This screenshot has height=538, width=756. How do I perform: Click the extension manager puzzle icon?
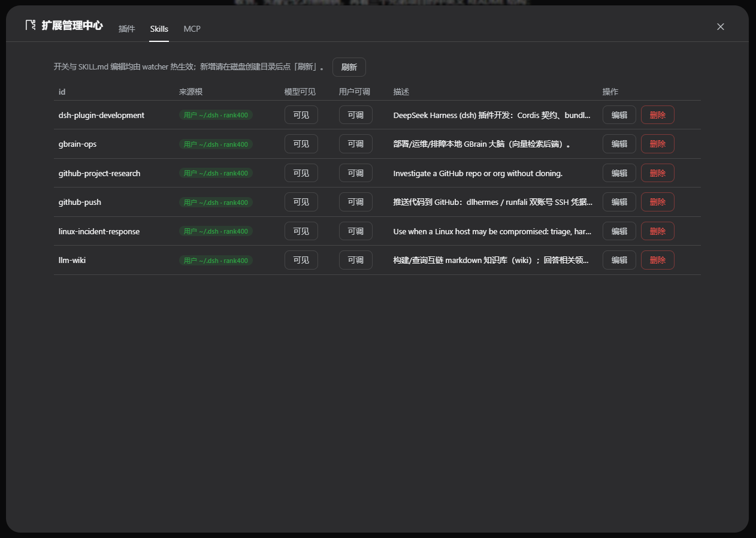tap(31, 25)
